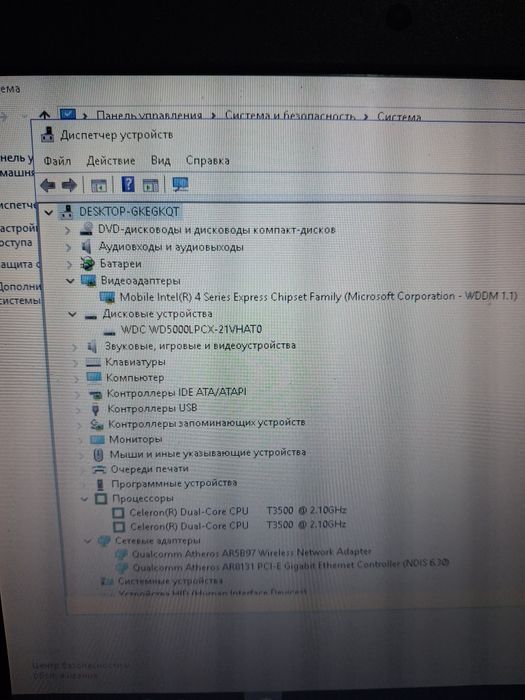Click the Forward arrow toolbar icon
Viewport: 525px width, 700px height.
(69, 185)
